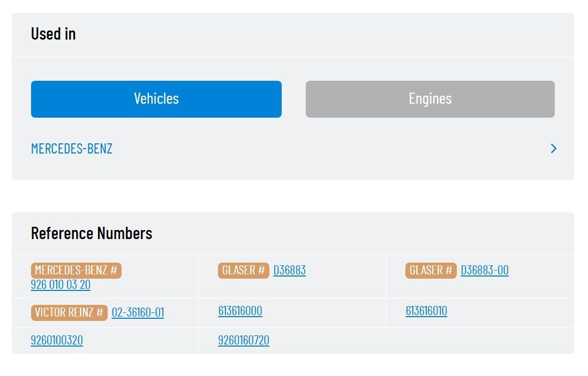The width and height of the screenshot is (588, 376).
Task: Switch to the Engines tab
Action: click(x=430, y=99)
